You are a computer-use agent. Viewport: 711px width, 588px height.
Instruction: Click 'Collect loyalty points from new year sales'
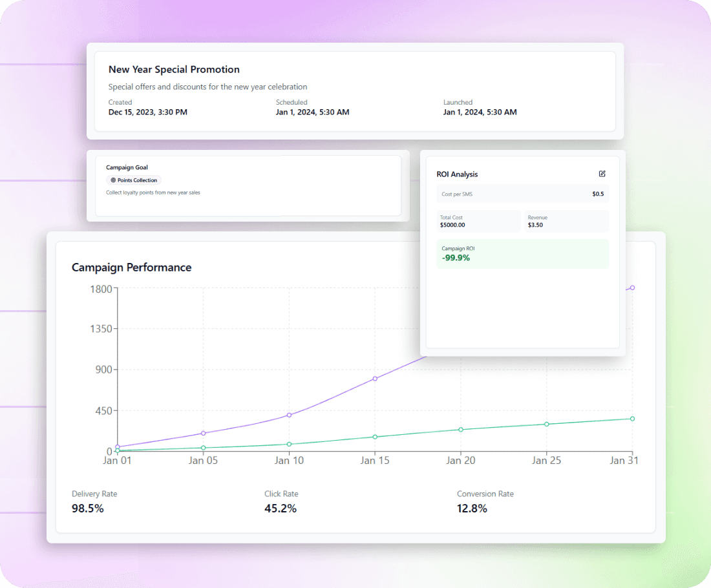[x=153, y=192]
